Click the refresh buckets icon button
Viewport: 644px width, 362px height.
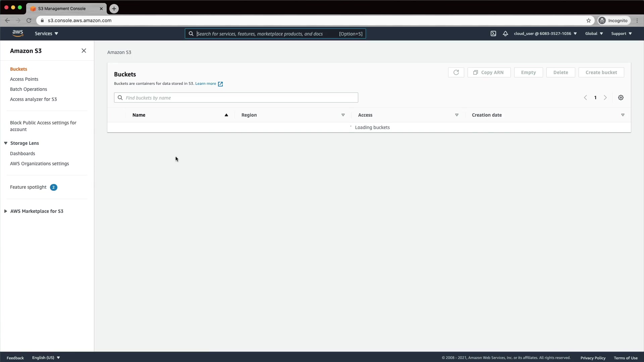pyautogui.click(x=456, y=72)
